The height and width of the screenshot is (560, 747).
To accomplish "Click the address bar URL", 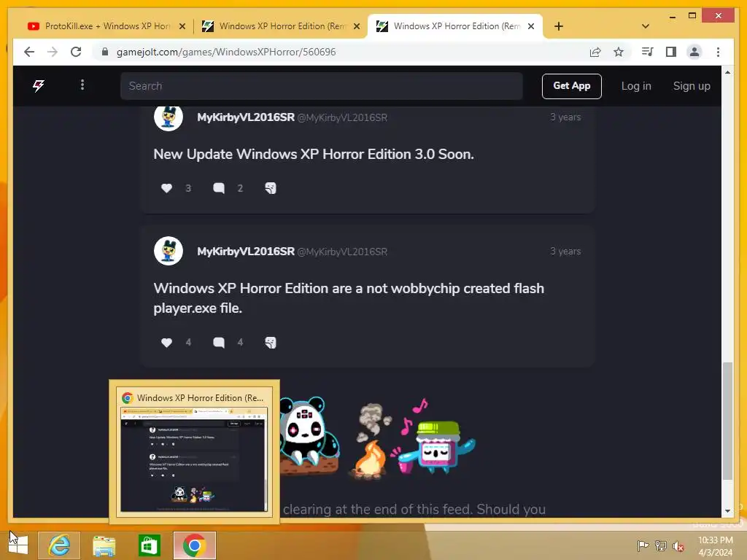I will point(226,52).
